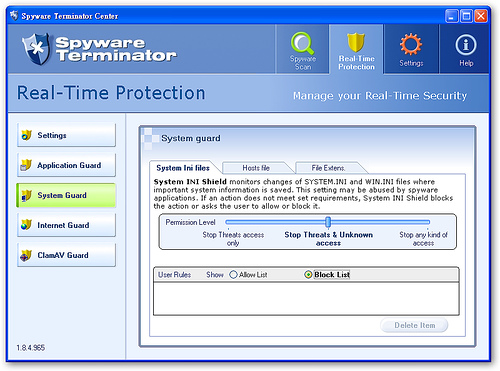This screenshot has width=500, height=371.
Task: Click the System guard panel heading
Action: (191, 138)
